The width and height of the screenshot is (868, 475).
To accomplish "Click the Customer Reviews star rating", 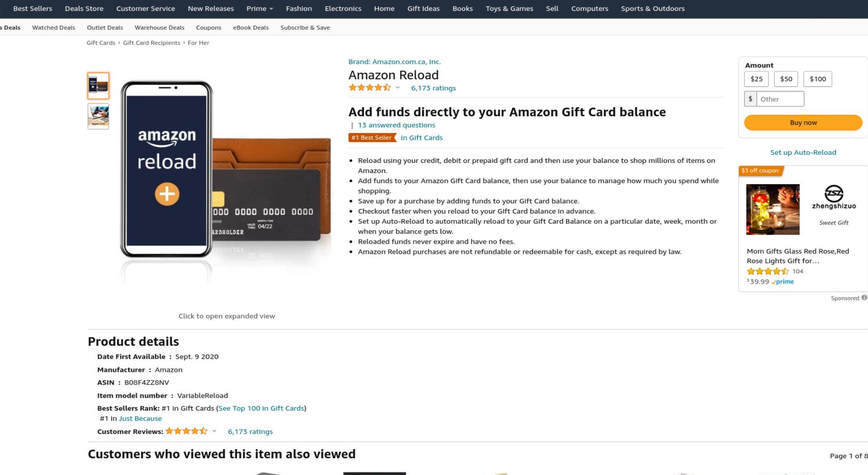I will click(186, 431).
